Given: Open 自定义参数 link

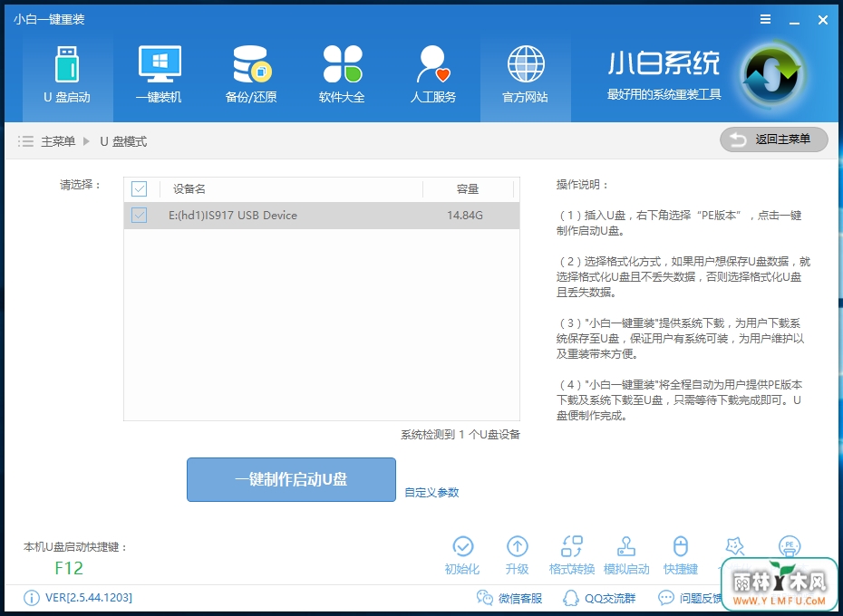Looking at the screenshot, I should pos(431,493).
